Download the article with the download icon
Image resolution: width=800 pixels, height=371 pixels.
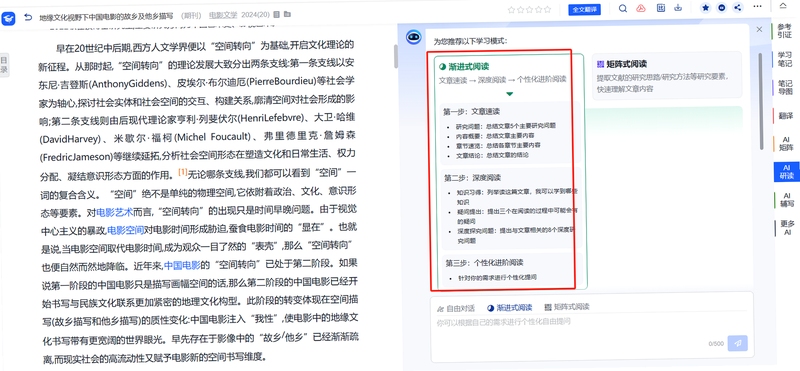click(678, 8)
